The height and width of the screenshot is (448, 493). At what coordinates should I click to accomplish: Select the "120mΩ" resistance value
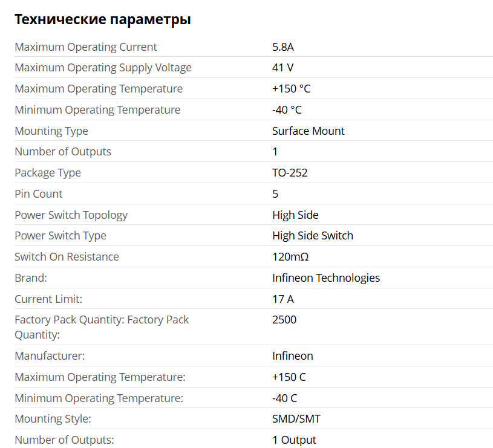[290, 257]
